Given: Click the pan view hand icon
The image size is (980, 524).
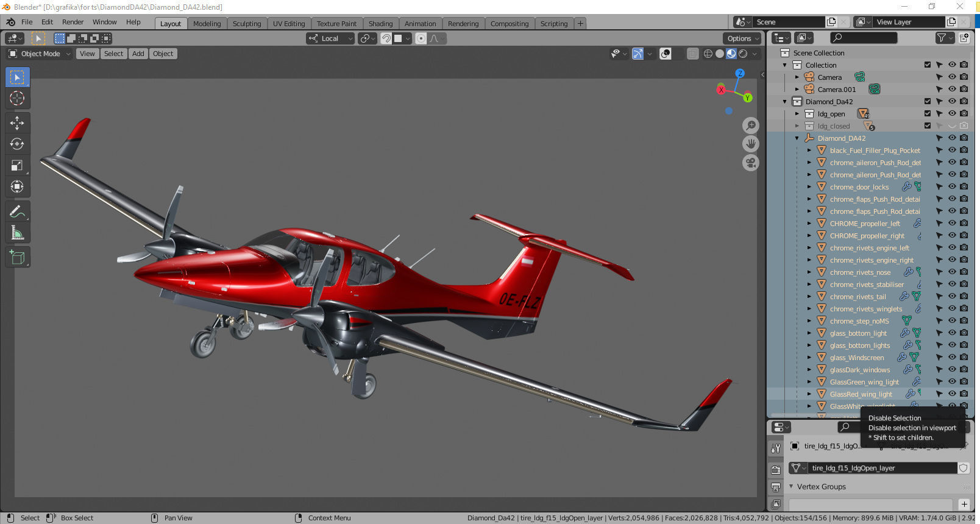Looking at the screenshot, I should 751,144.
